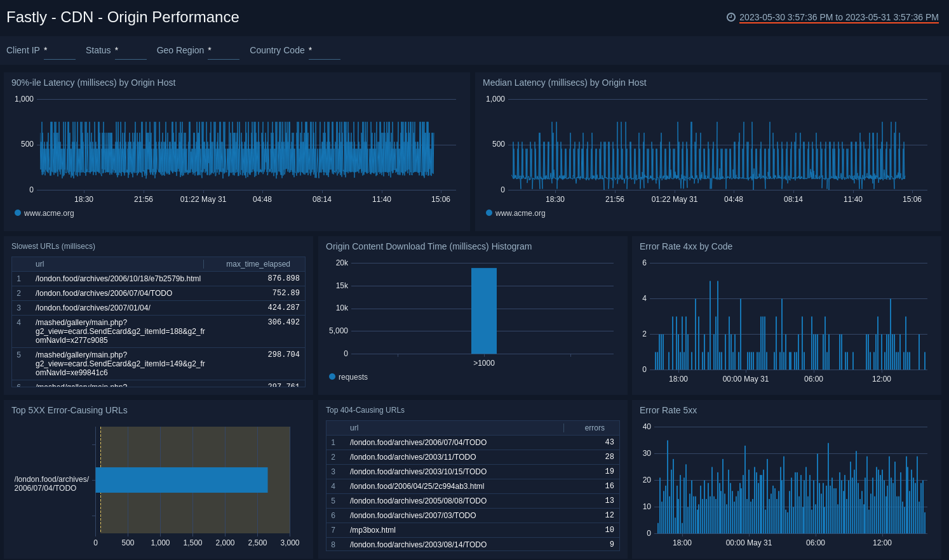Click the Error Rate 5xx panel title

click(x=668, y=410)
